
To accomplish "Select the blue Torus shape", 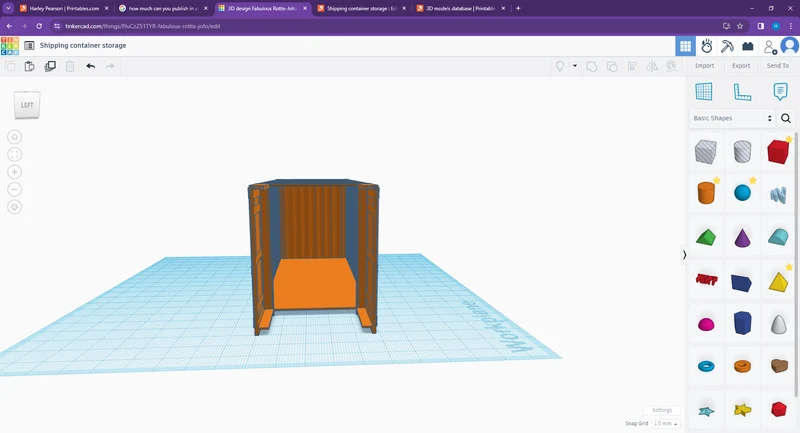I will (x=706, y=366).
